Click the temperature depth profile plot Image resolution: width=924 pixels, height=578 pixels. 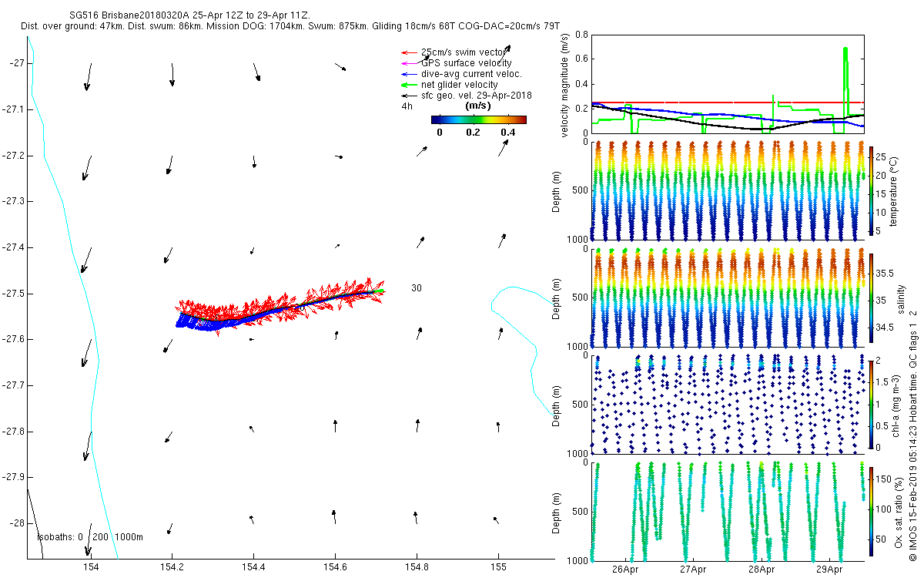tap(728, 190)
